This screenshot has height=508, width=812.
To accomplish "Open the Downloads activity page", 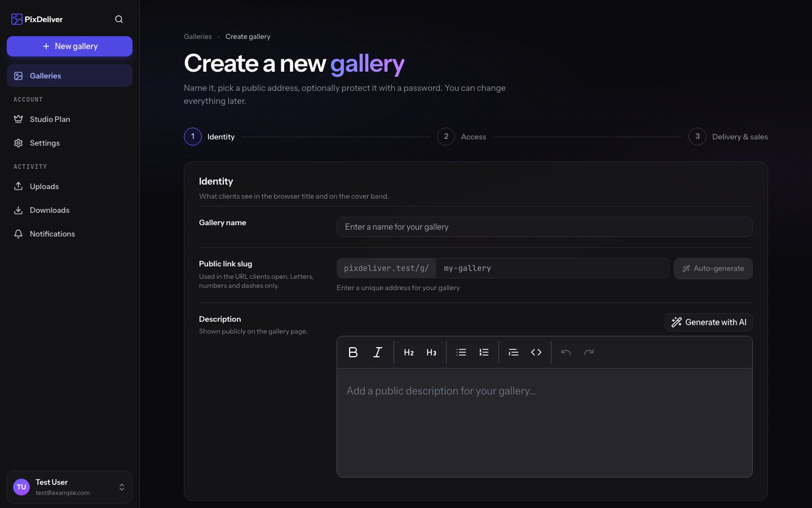I will pyautogui.click(x=69, y=210).
